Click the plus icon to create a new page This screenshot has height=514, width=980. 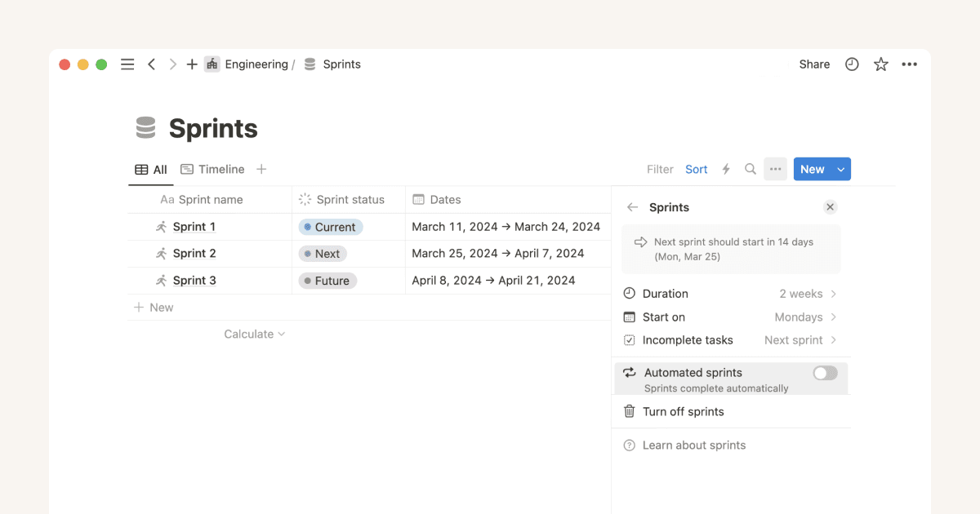coord(191,64)
